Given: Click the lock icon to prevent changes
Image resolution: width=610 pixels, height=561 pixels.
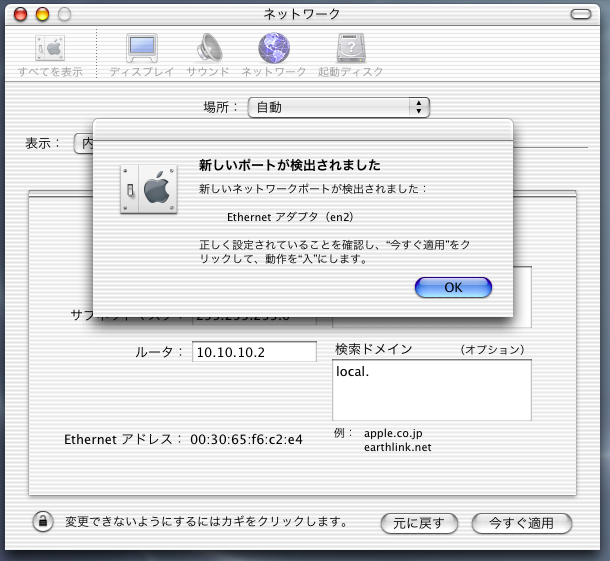Looking at the screenshot, I should click(x=44, y=522).
